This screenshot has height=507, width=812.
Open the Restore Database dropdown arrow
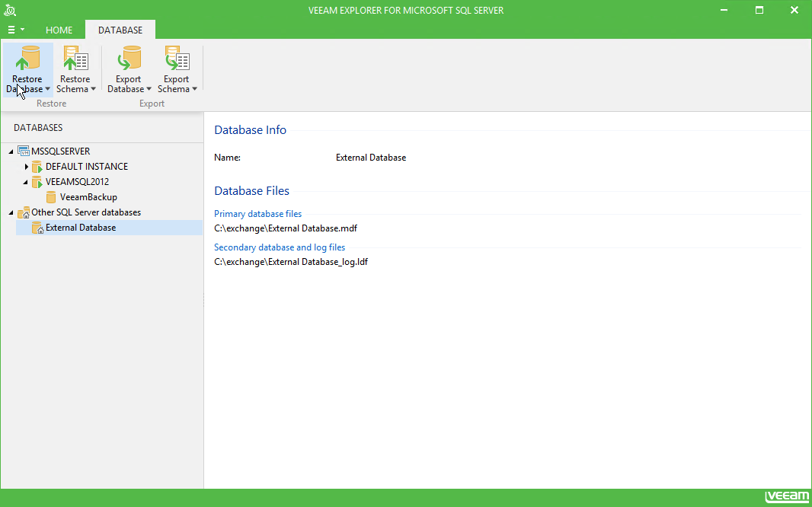(x=48, y=89)
